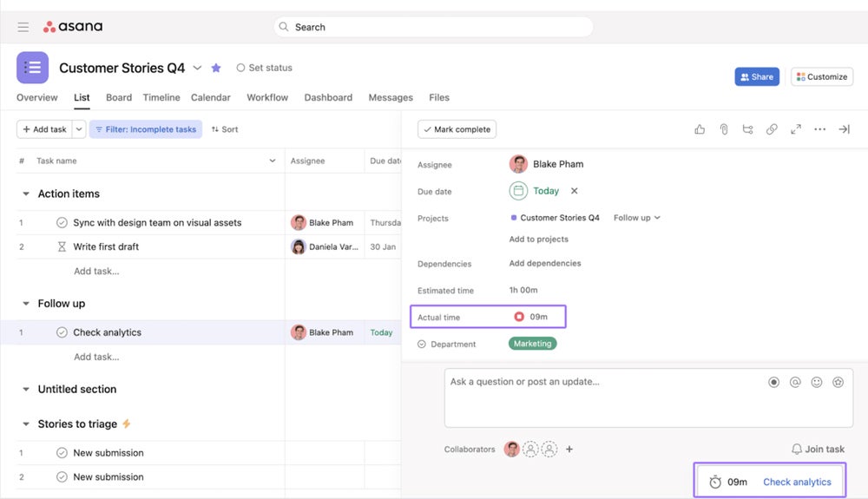868x499 pixels.
Task: Star the Customer Stories Q4 project
Action: (216, 68)
